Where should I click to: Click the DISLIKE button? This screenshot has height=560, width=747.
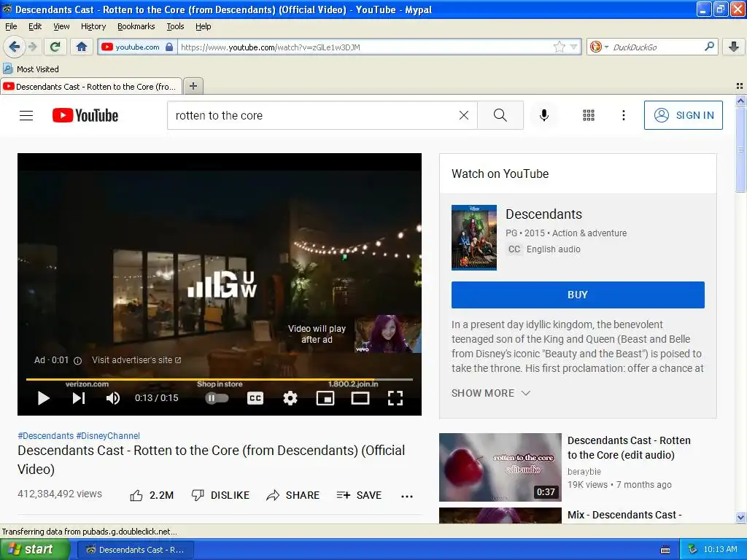click(x=220, y=496)
